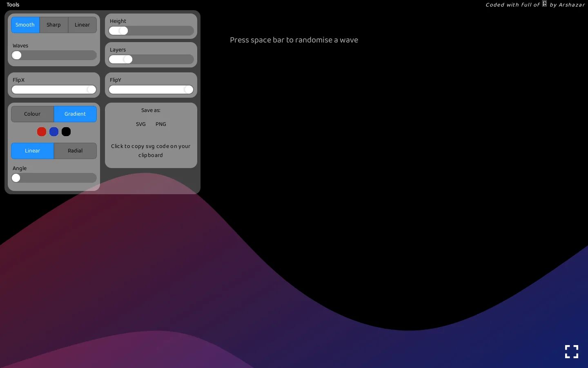
Task: Click to copy svg code to clipboard
Action: (x=151, y=151)
